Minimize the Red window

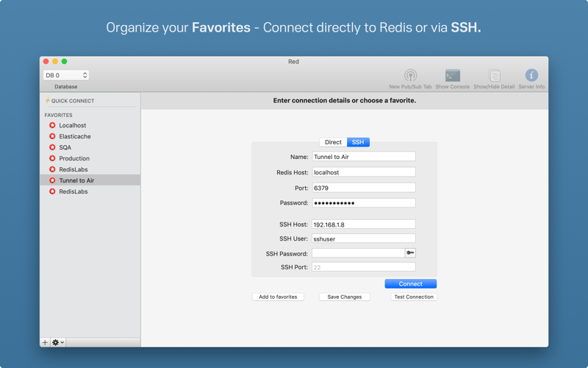tap(55, 61)
